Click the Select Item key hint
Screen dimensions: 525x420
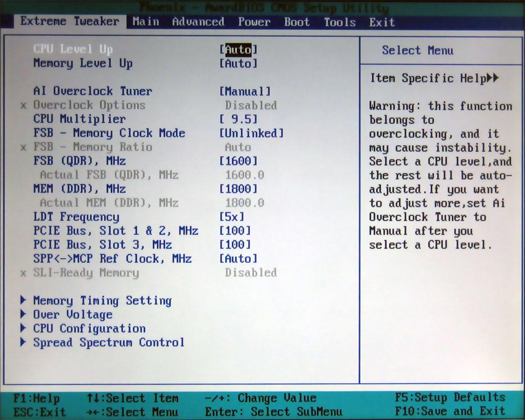pos(133,398)
